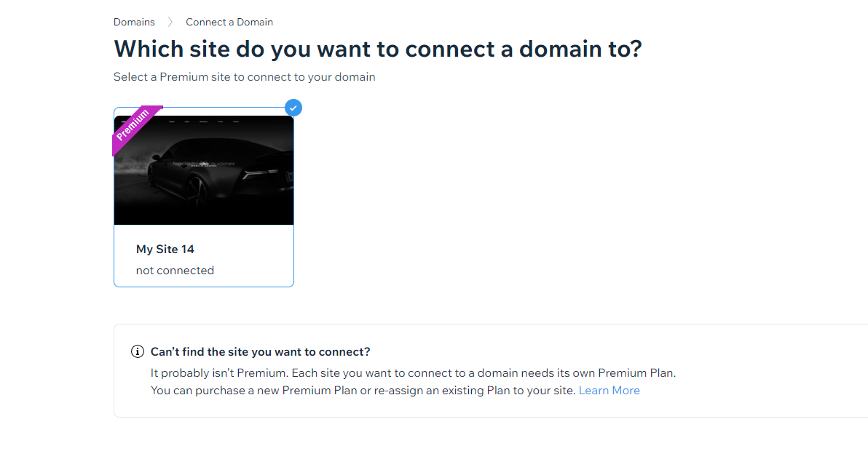Select the car preview thumbnail

coord(204,169)
